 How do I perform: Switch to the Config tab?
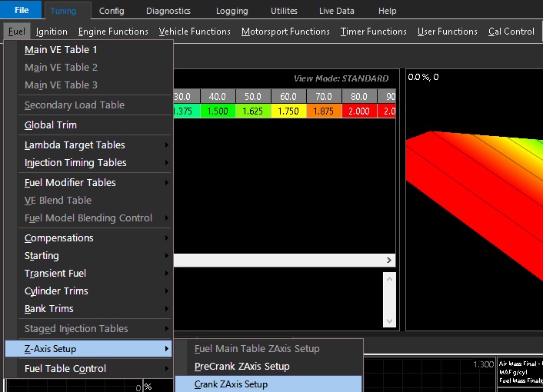(112, 11)
